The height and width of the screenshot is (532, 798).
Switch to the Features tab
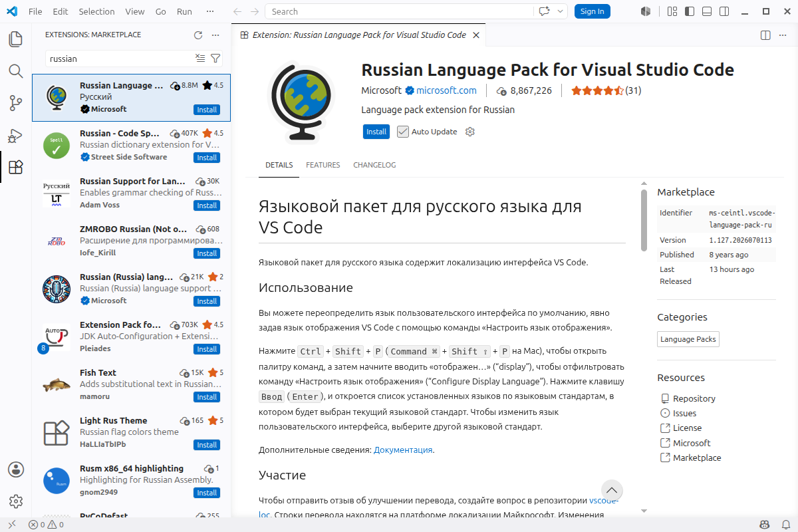click(x=323, y=165)
